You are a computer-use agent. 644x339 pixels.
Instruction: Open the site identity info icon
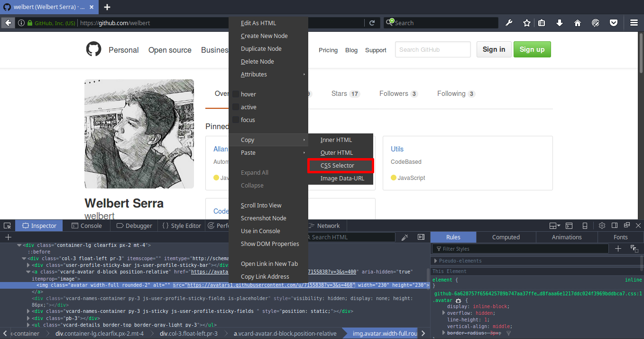click(21, 23)
